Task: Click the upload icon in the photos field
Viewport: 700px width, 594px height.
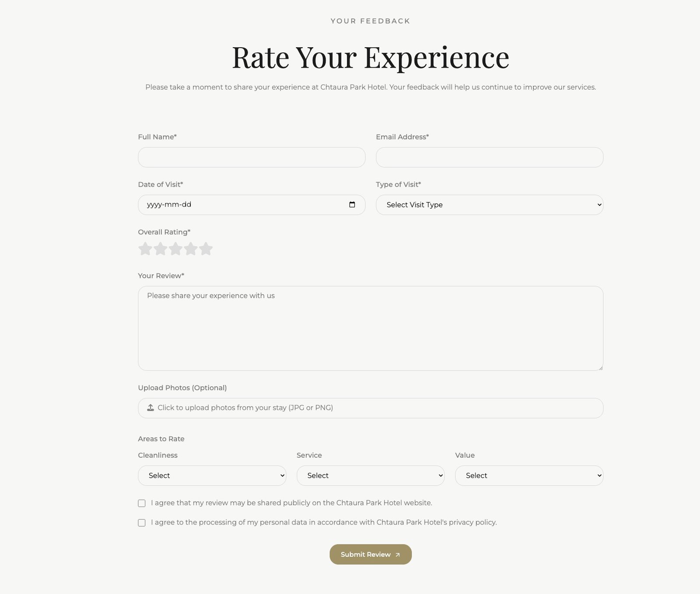Action: pyautogui.click(x=150, y=407)
